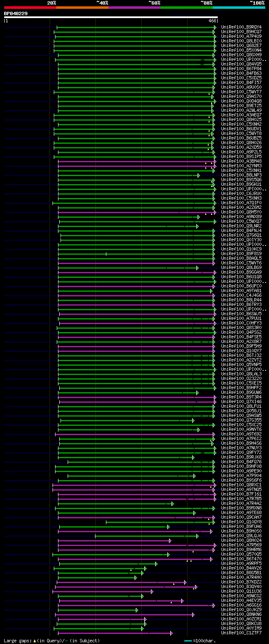Click hit label UniRef100_B9F8S9
This screenshot has width=269, height=644.
241,254
